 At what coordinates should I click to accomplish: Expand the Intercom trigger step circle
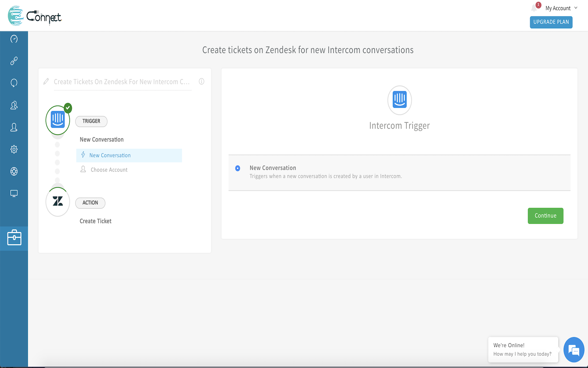tap(58, 120)
